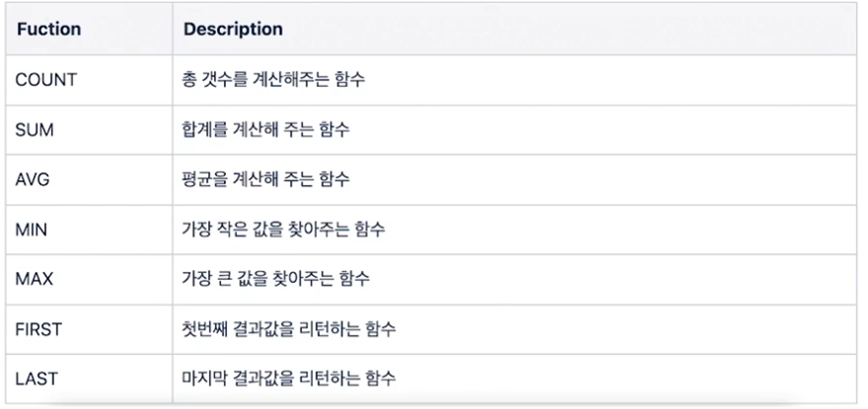Click the description '첫번째 결과값을 리턴하는 함수'
This screenshot has width=868, height=409.
[x=289, y=329]
